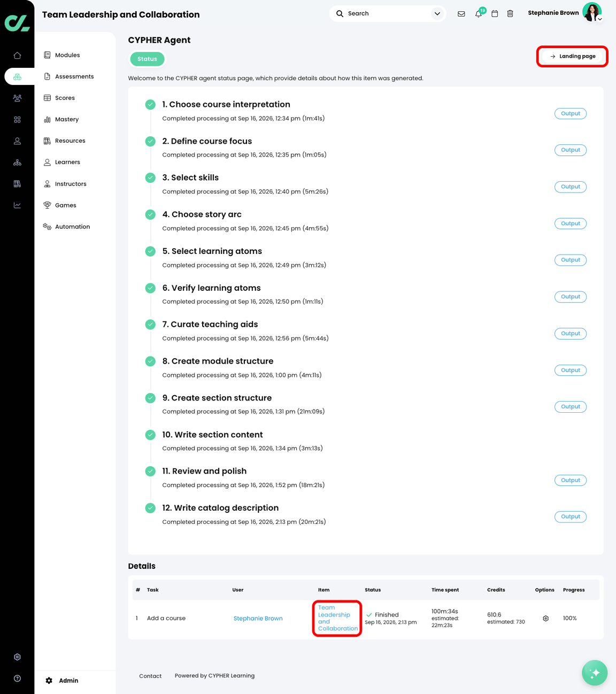This screenshot has height=694, width=616.
Task: View Output for Verify learning atoms
Action: pos(571,297)
